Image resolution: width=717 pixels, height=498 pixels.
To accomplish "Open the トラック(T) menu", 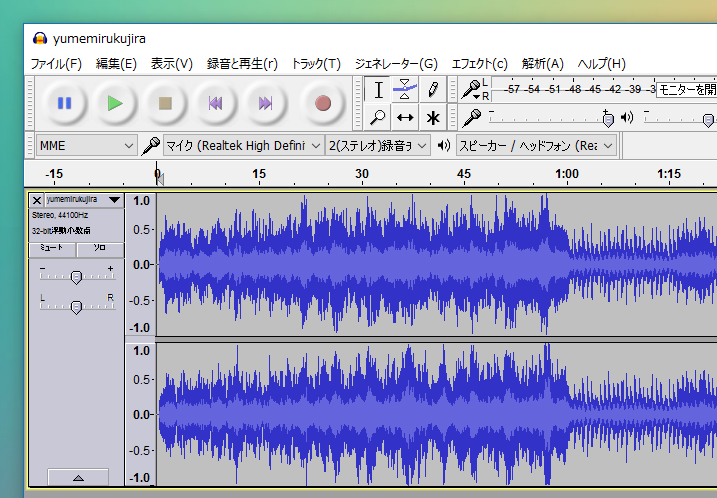I will (x=316, y=64).
